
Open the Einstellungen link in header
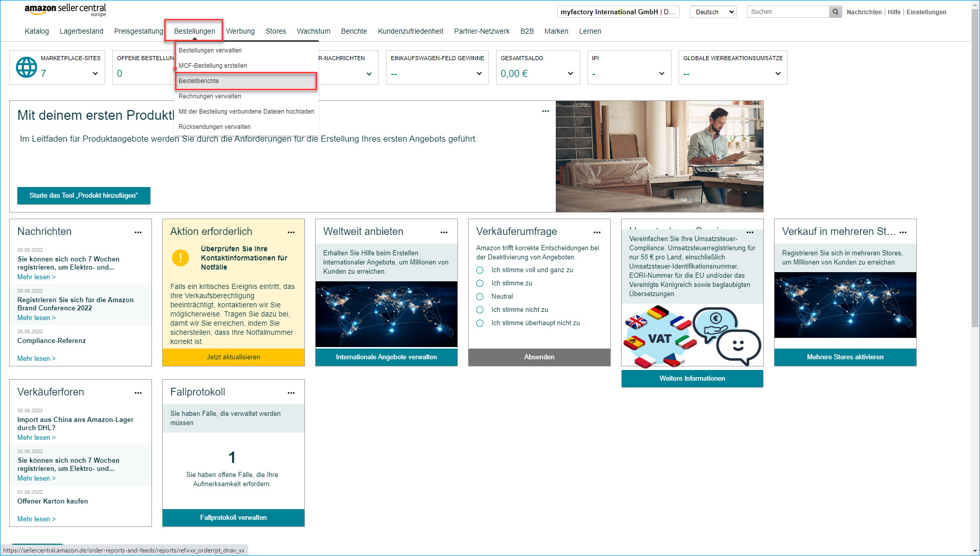(x=926, y=12)
